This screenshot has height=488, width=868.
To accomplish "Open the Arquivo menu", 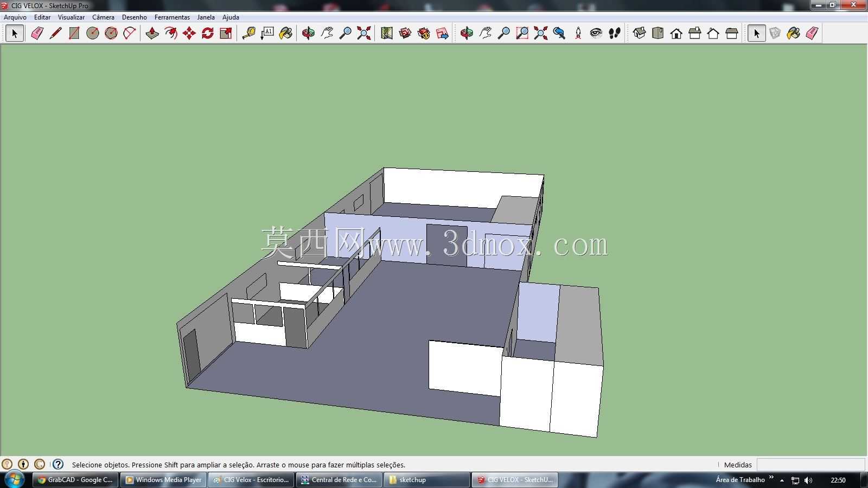I will pyautogui.click(x=15, y=17).
